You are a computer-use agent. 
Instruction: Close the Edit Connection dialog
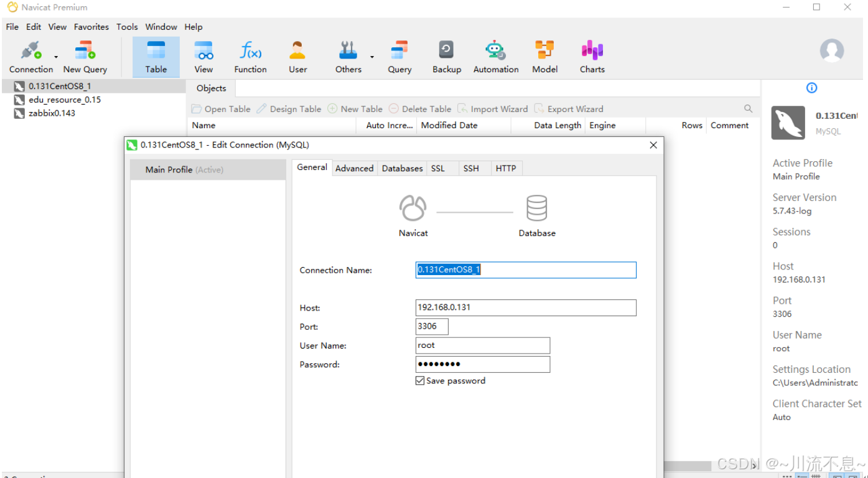[653, 145]
